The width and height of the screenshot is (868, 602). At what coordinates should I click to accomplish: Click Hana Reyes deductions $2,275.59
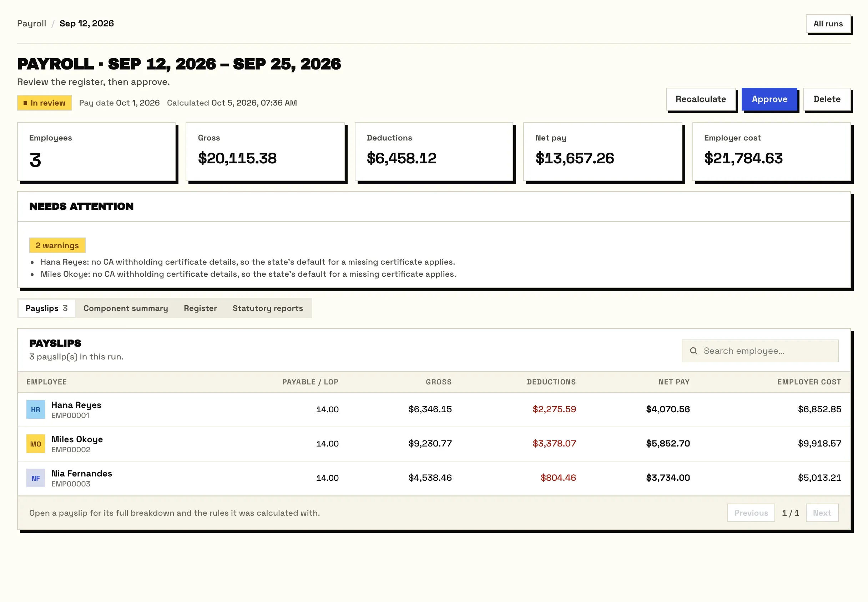click(x=554, y=410)
